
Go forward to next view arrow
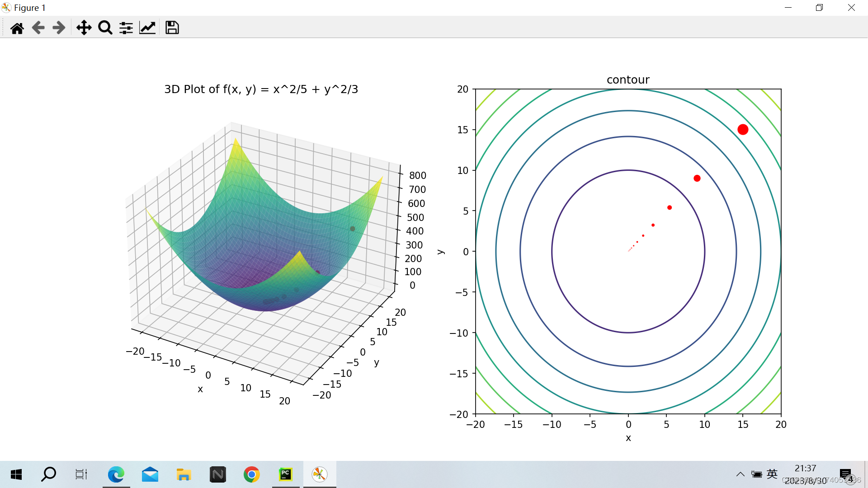click(59, 28)
